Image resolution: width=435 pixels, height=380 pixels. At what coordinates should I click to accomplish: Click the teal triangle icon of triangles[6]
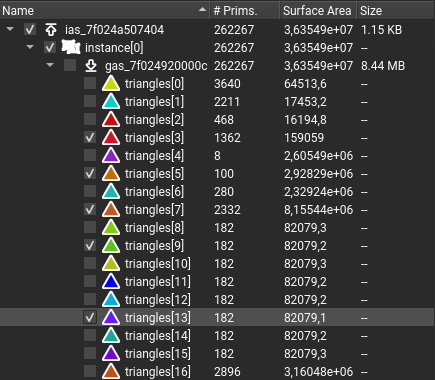click(x=111, y=191)
